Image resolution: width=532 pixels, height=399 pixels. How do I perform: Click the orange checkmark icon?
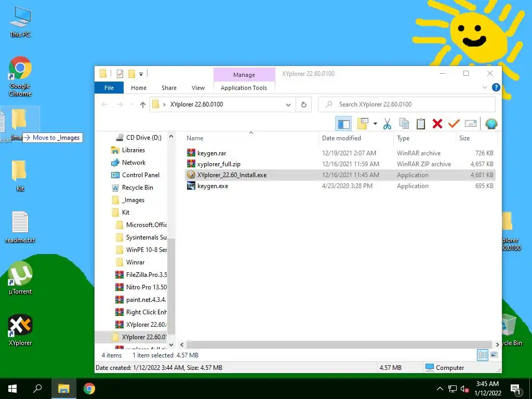[x=454, y=124]
